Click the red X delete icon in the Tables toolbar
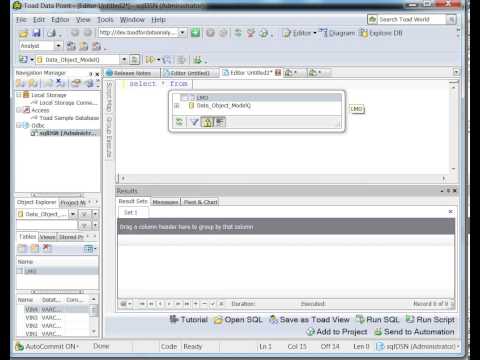The width and height of the screenshot is (480, 360). click(47, 248)
